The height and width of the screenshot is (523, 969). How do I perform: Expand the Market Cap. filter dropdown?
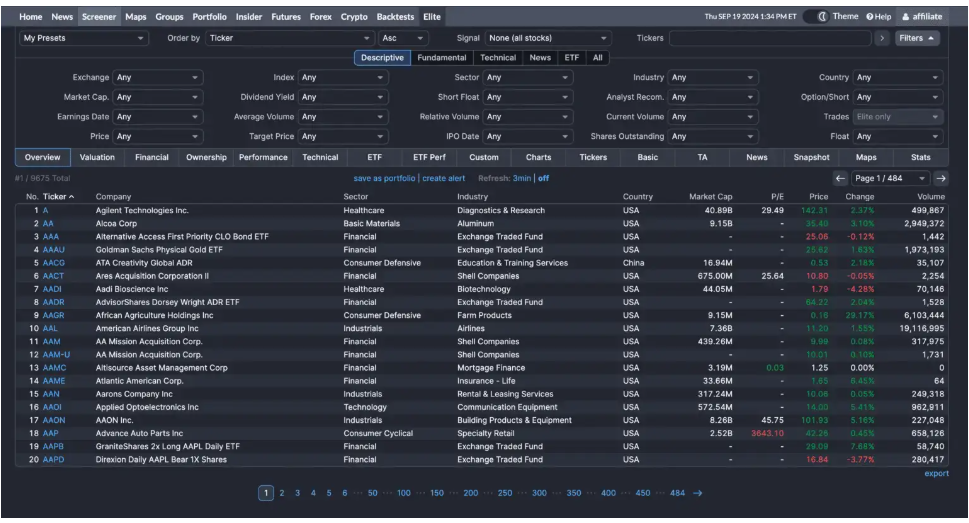point(158,97)
